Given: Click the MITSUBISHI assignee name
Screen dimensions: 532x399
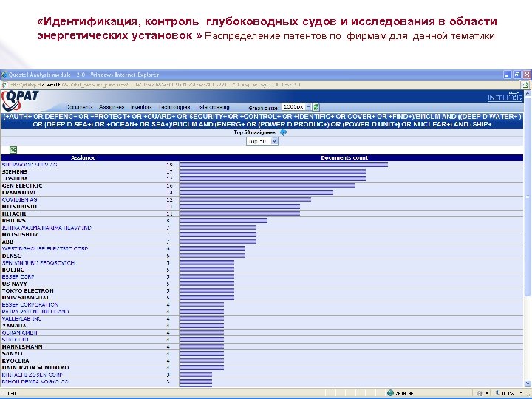Looking at the screenshot, I should click(x=20, y=207).
